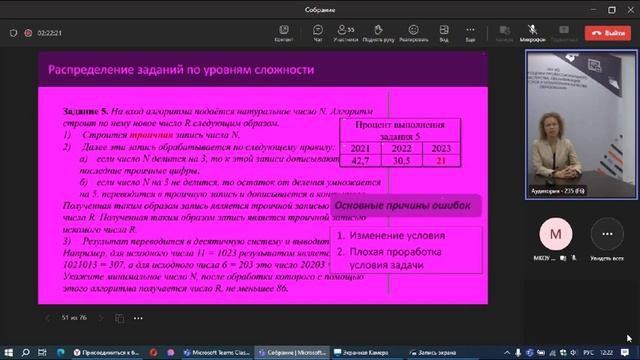The height and width of the screenshot is (360, 640).
Task: Turn on the camera
Action: click(x=504, y=33)
